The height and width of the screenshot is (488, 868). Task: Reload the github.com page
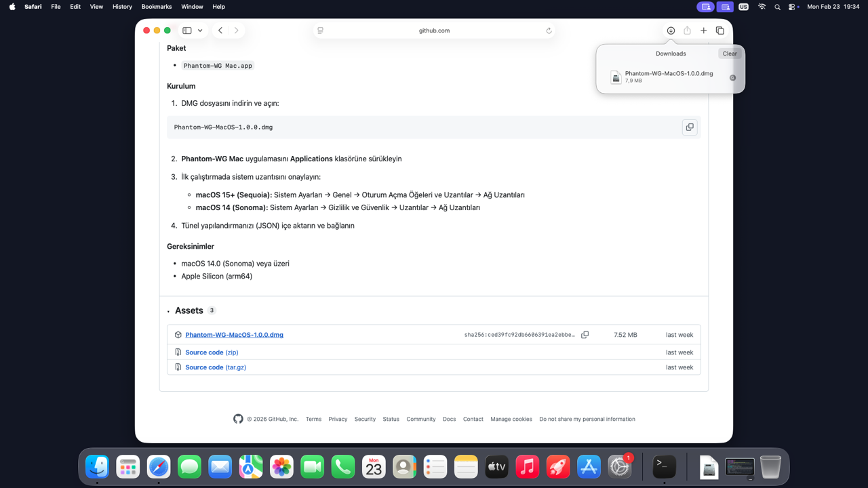[x=549, y=30]
